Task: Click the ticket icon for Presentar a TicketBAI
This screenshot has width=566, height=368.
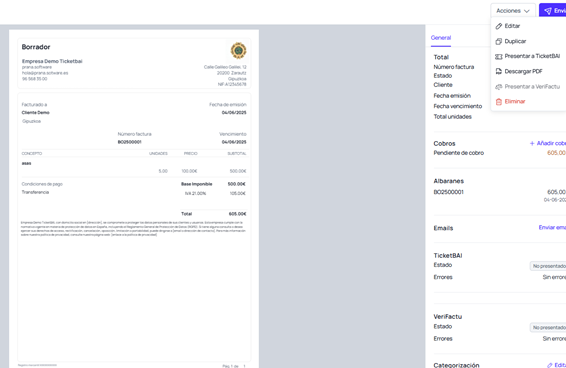Action: [498, 56]
